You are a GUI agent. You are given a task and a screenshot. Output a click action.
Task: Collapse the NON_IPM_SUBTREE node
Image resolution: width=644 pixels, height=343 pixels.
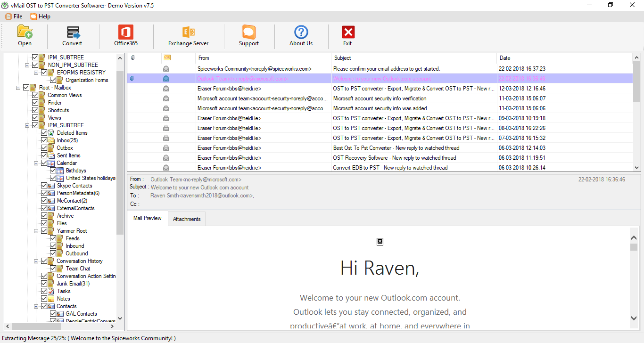point(27,65)
